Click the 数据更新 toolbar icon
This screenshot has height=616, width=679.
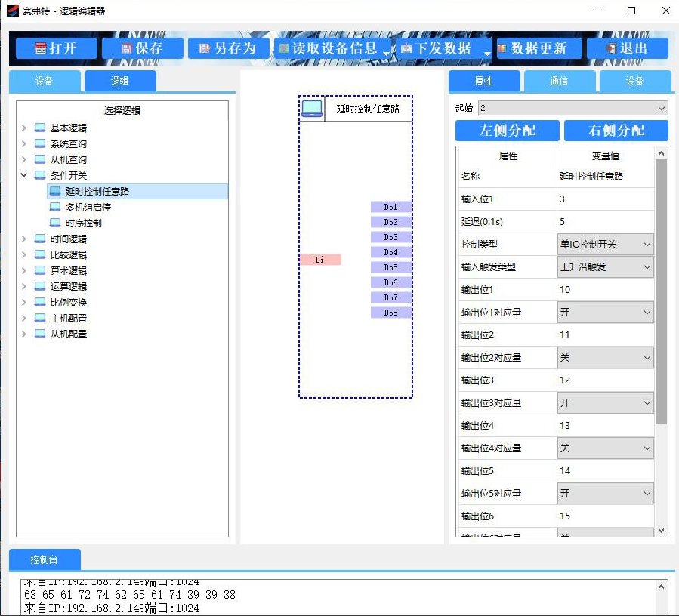click(x=502, y=48)
